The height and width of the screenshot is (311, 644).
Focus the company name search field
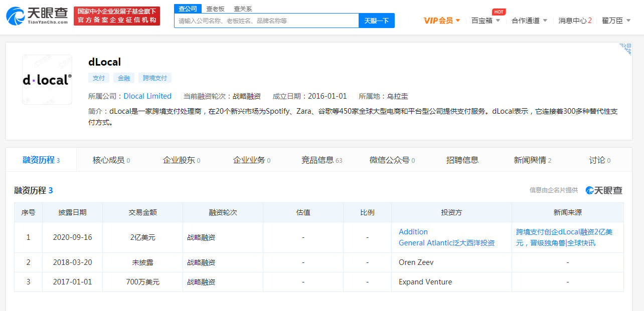tap(266, 21)
